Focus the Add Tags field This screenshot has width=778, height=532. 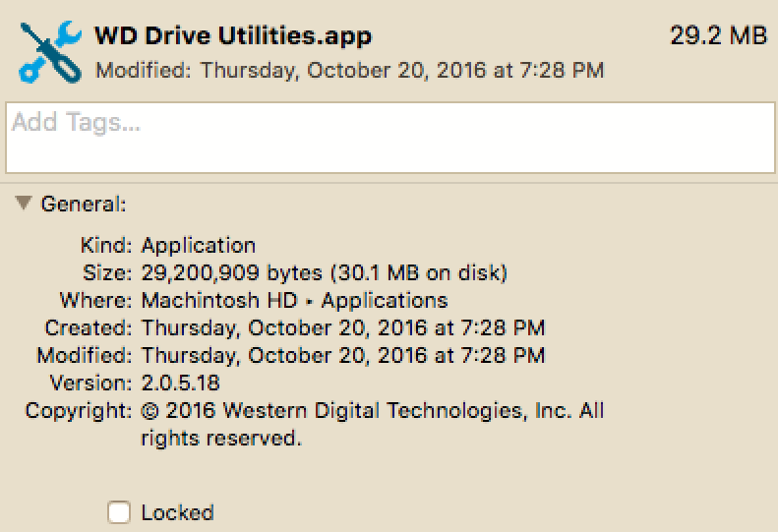point(390,138)
